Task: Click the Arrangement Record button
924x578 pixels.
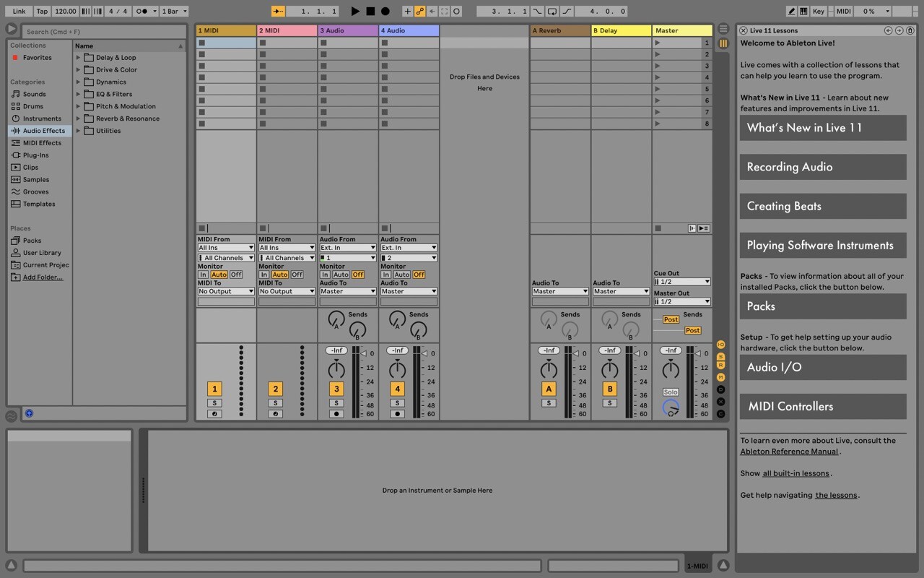Action: click(x=385, y=11)
